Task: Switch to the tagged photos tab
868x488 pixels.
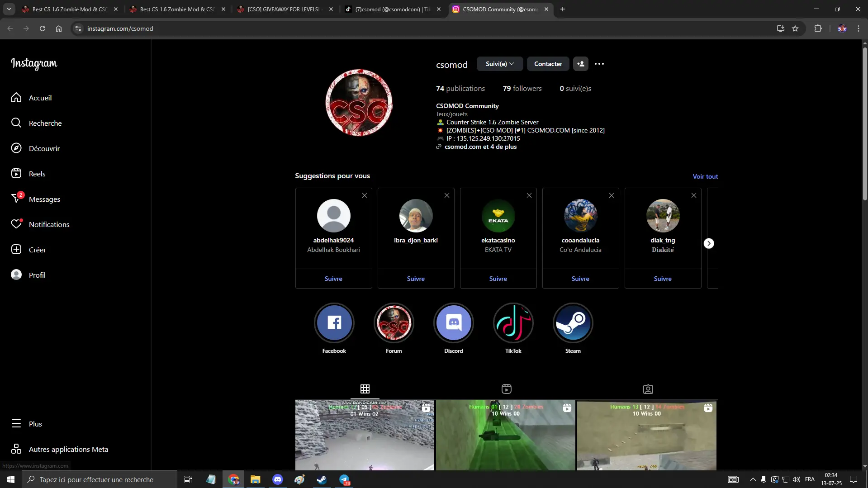Action: 648,389
